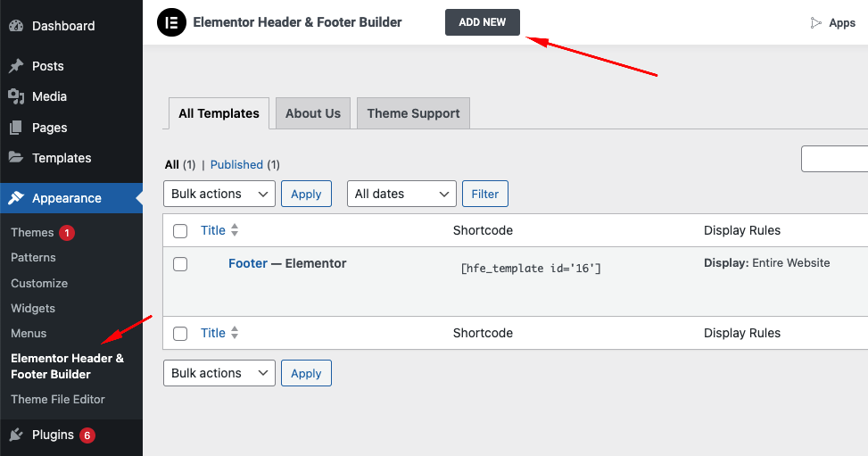Click the Elementor logo icon in header
This screenshot has width=868, height=456.
click(x=171, y=22)
